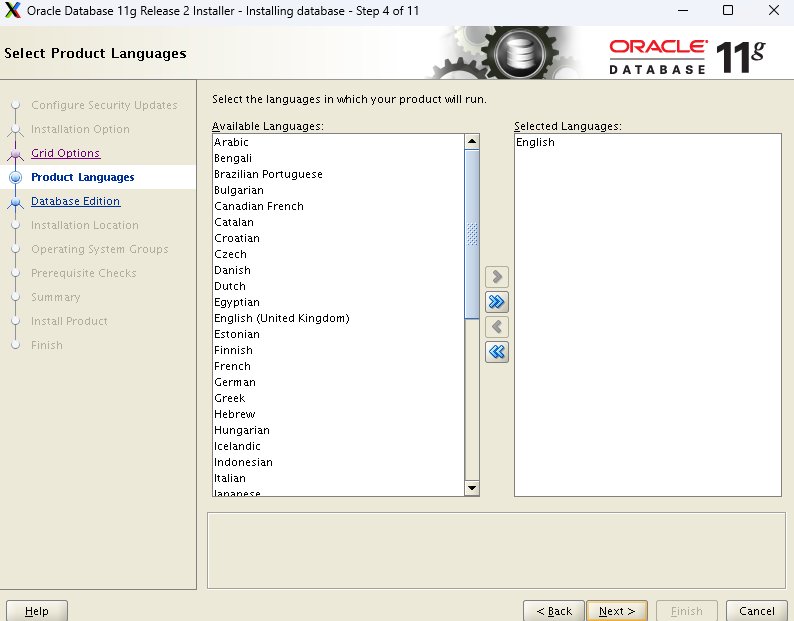This screenshot has height=621, width=794.
Task: Select Canadian French language
Action: (x=338, y=206)
